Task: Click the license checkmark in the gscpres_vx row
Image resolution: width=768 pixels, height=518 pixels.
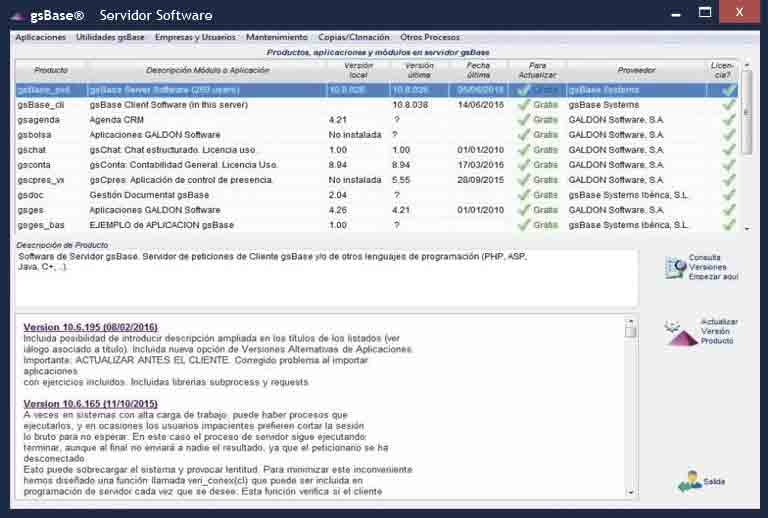Action: click(728, 180)
